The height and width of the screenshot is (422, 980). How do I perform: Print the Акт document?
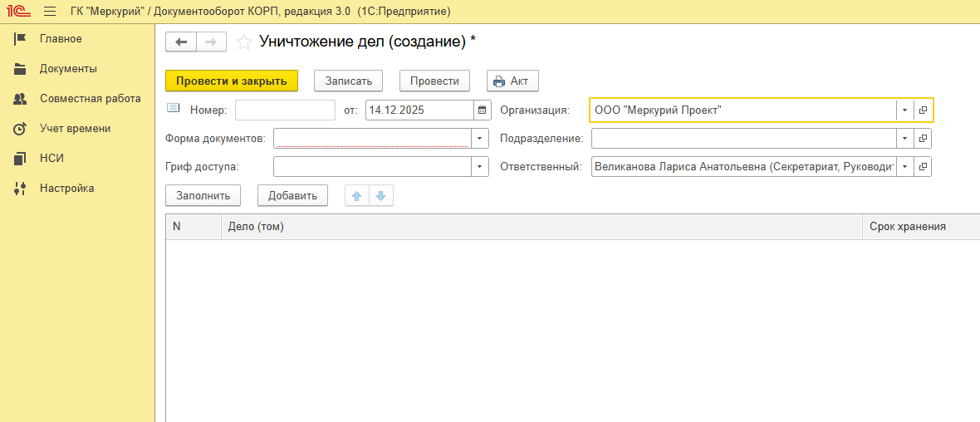coord(512,81)
